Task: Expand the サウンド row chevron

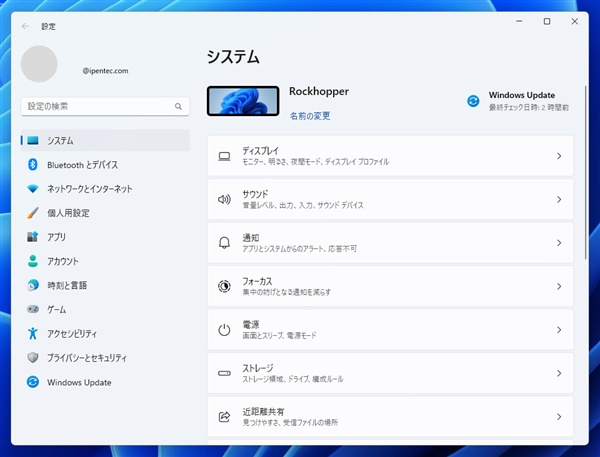Action: (x=559, y=199)
